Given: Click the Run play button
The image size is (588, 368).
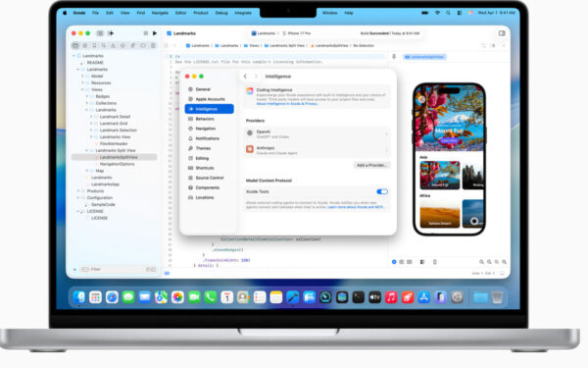Looking at the screenshot, I should coord(155,33).
